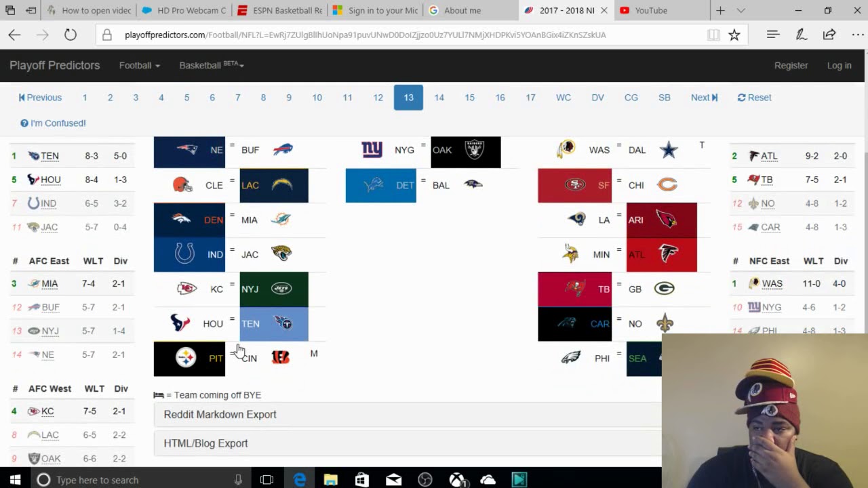This screenshot has height=488, width=868.
Task: Choose Indianapolis Colts tile
Action: click(189, 254)
